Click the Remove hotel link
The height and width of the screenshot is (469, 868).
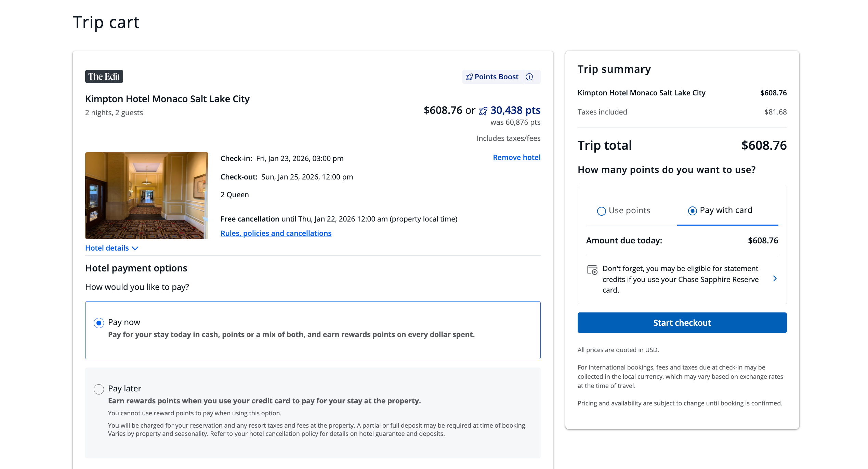tap(516, 157)
